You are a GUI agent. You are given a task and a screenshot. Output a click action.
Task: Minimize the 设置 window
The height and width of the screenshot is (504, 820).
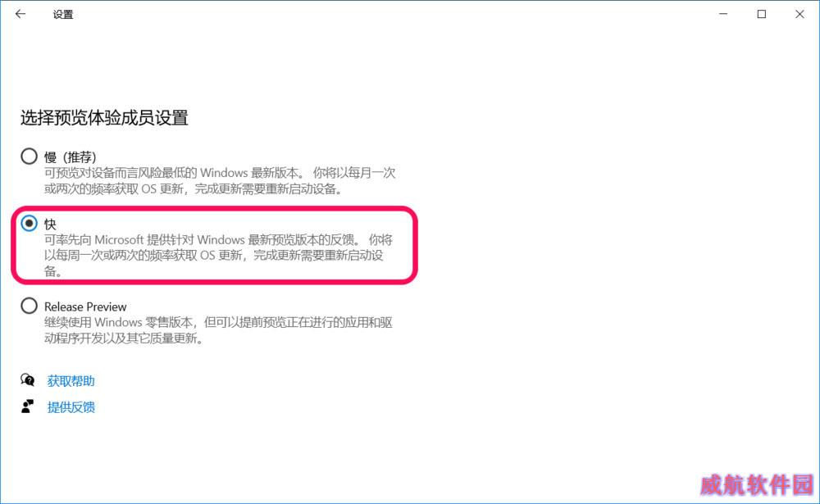[723, 14]
